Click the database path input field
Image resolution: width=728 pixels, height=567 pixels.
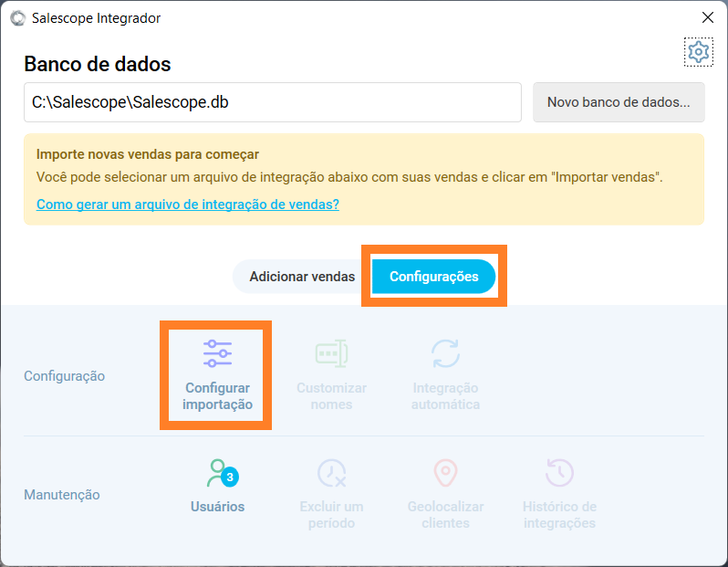[x=273, y=102]
